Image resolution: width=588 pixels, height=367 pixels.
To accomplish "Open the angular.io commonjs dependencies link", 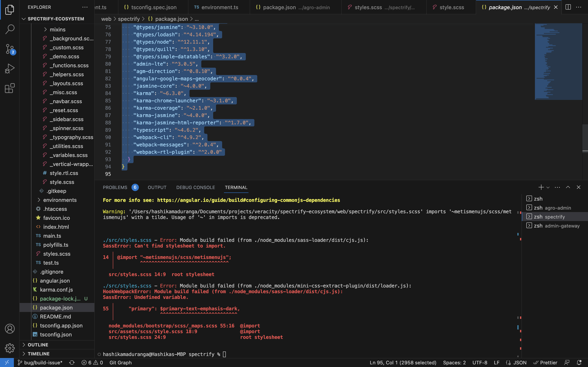I will pyautogui.click(x=248, y=200).
